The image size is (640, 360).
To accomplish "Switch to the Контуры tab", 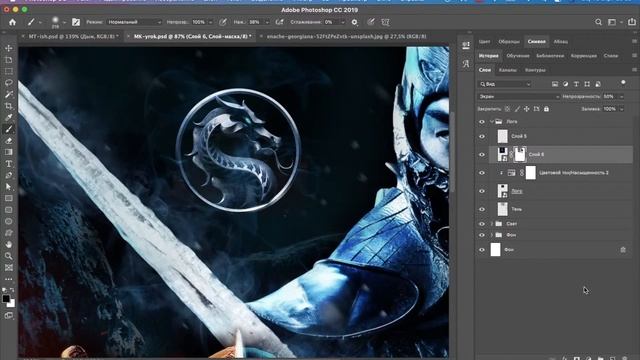I will tap(535, 70).
